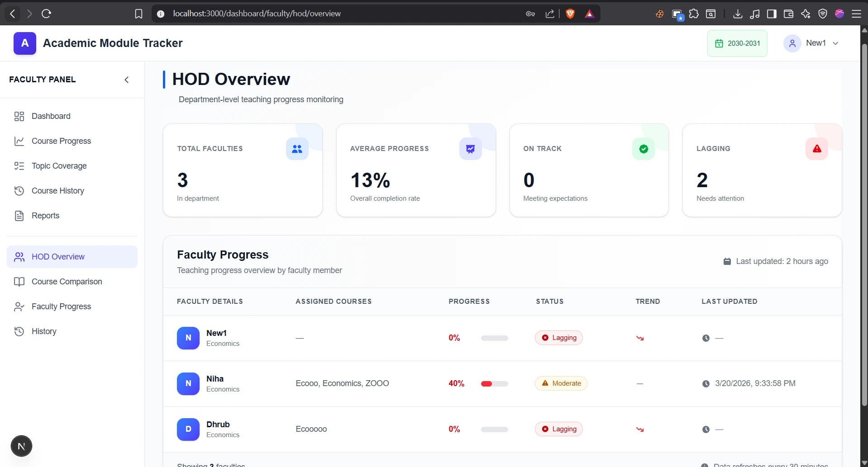Viewport: 868px width, 467px height.
Task: Click the browser back arrow
Action: (13, 14)
